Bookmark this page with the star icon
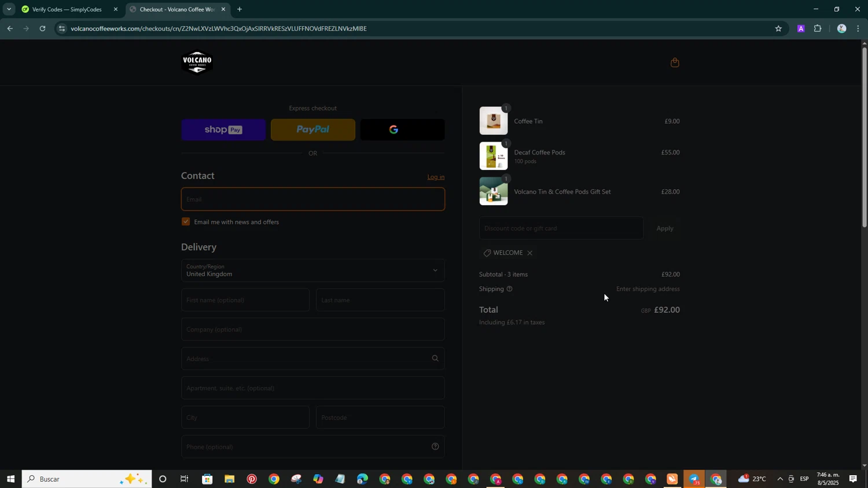This screenshot has width=868, height=488. coord(778,28)
